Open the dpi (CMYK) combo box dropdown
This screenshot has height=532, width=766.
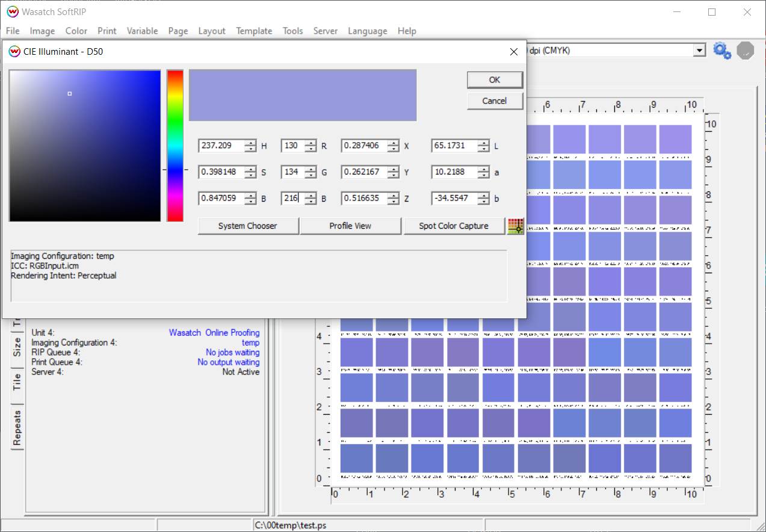699,51
